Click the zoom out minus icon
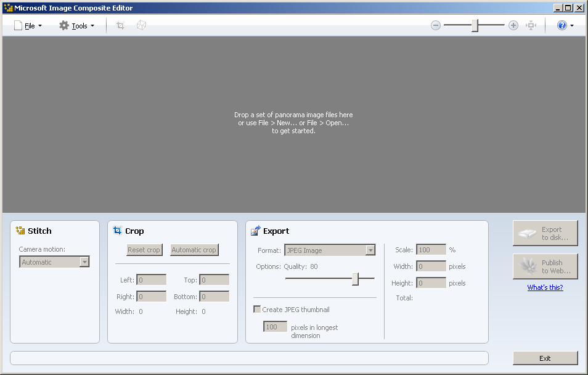The width and height of the screenshot is (588, 375). click(x=435, y=25)
